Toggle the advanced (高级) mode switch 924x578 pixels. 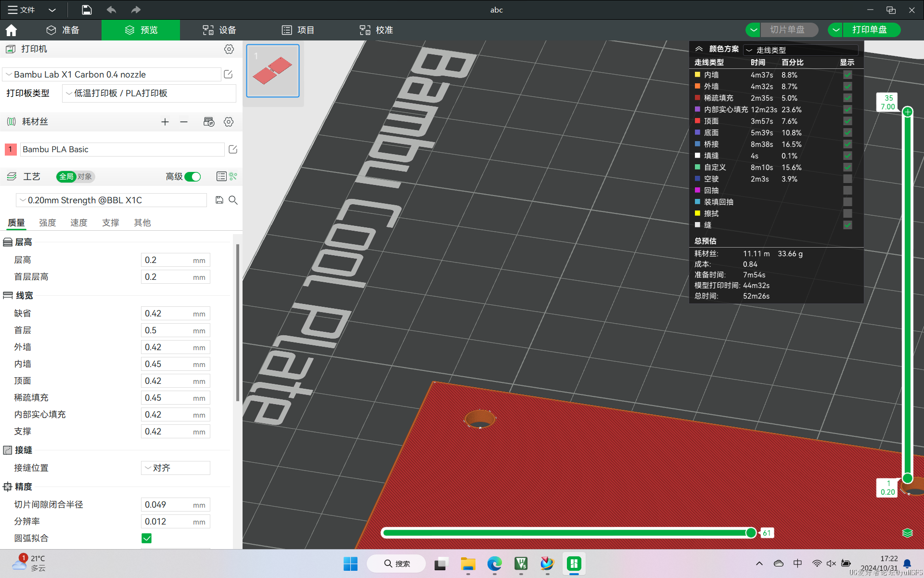coord(193,177)
